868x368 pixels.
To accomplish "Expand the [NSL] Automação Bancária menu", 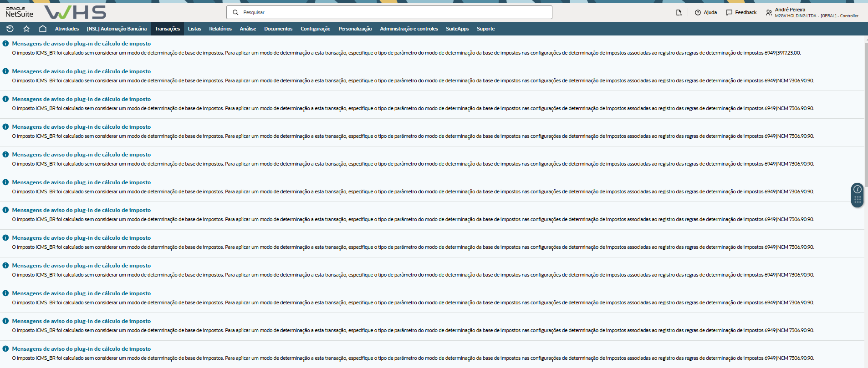I will [117, 29].
